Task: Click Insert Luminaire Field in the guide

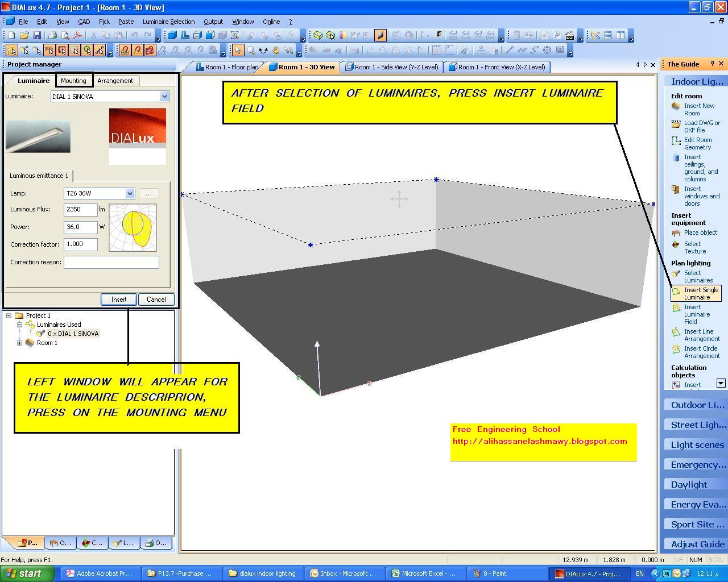Action: (697, 314)
